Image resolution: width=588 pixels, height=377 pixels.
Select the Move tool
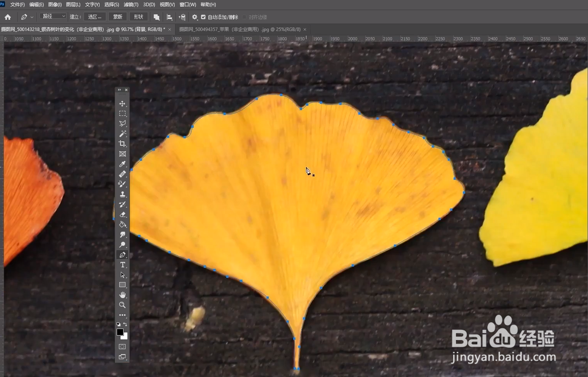coord(122,103)
